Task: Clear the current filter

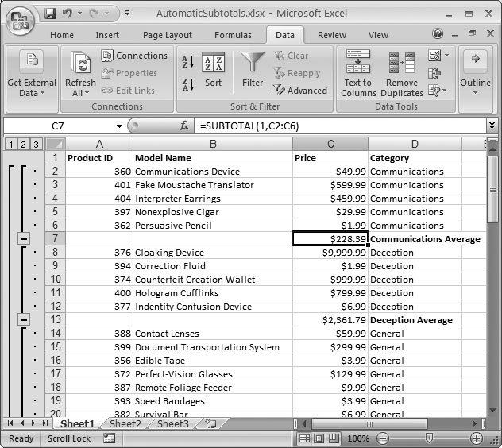Action: click(x=291, y=56)
